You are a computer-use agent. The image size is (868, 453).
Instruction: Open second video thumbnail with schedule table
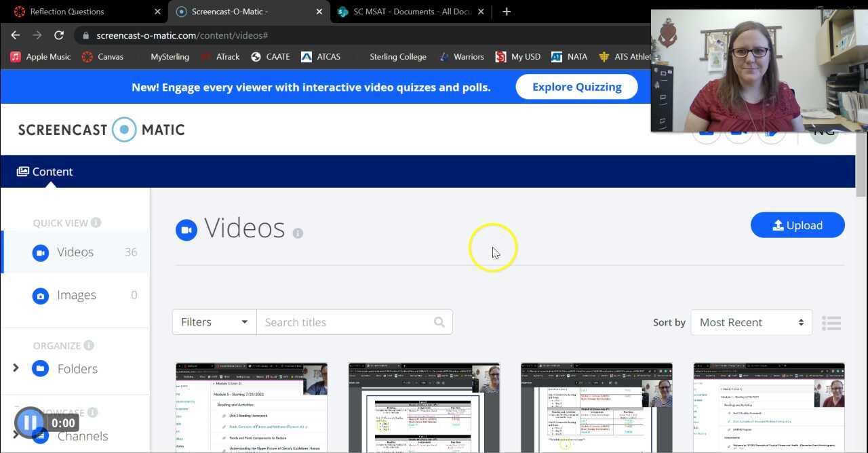pyautogui.click(x=424, y=408)
